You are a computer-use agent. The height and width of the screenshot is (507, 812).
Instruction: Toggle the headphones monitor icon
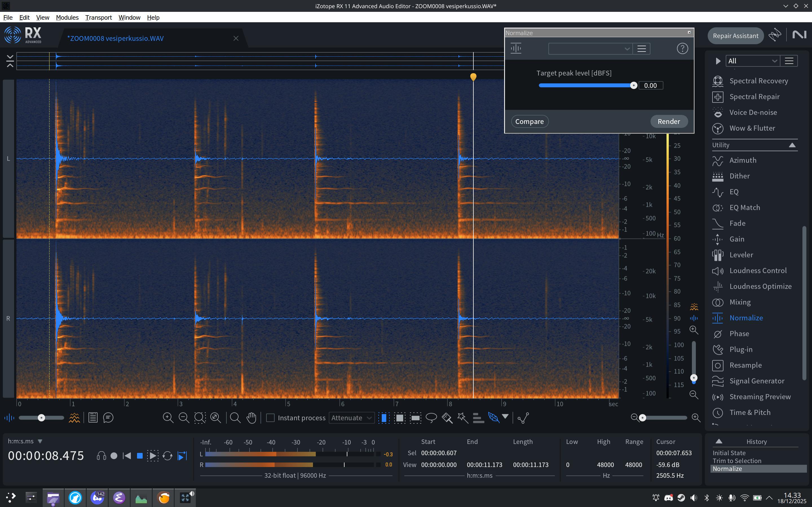tap(101, 456)
